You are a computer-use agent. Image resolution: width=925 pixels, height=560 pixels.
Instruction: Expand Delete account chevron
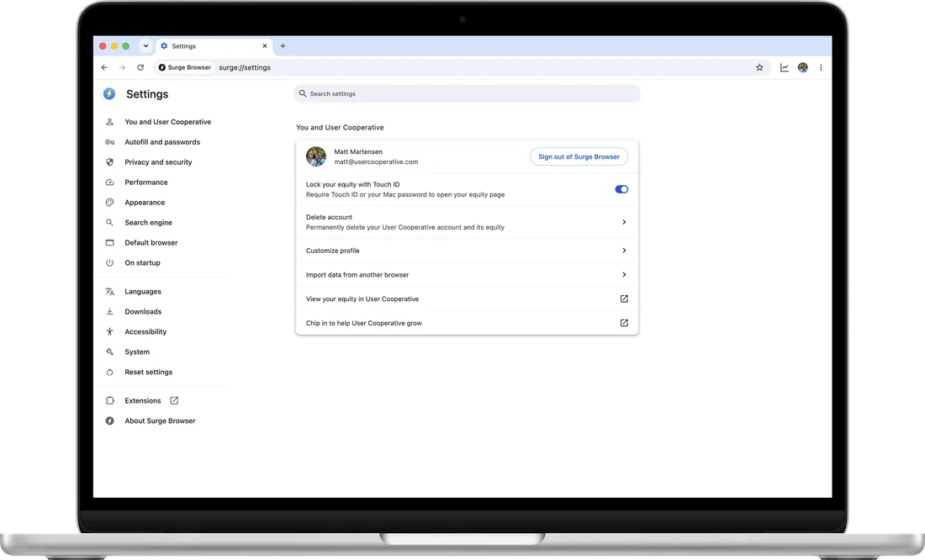(624, 222)
